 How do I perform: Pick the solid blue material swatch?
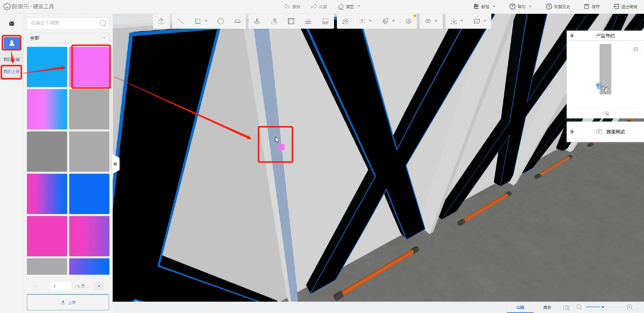pyautogui.click(x=89, y=194)
